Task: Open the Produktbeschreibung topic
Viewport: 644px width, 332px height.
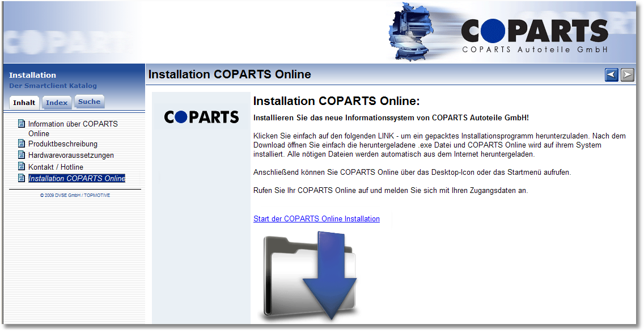Action: [x=63, y=144]
